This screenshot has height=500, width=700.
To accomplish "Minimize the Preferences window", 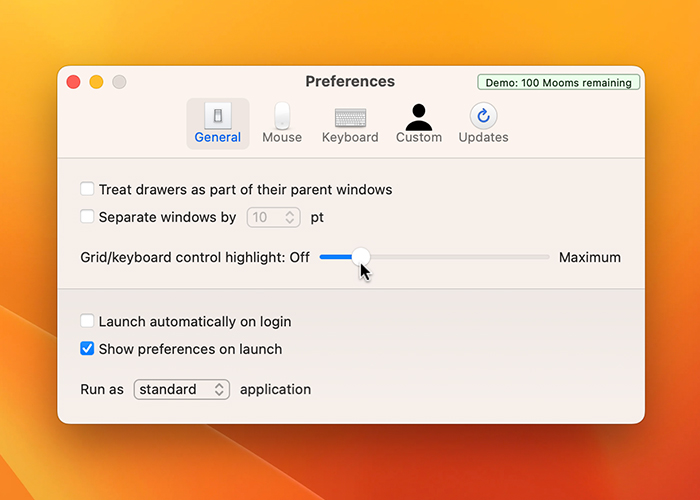I will coord(96,82).
